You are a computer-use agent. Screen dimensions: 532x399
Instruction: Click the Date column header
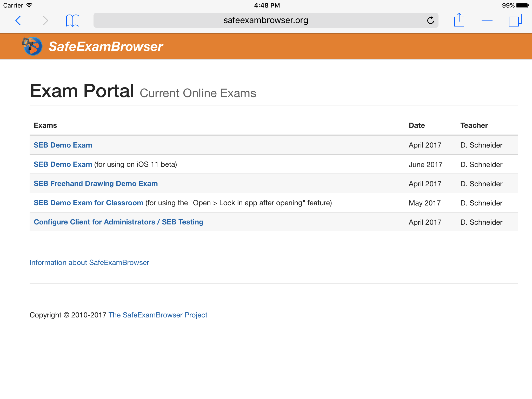coord(417,125)
